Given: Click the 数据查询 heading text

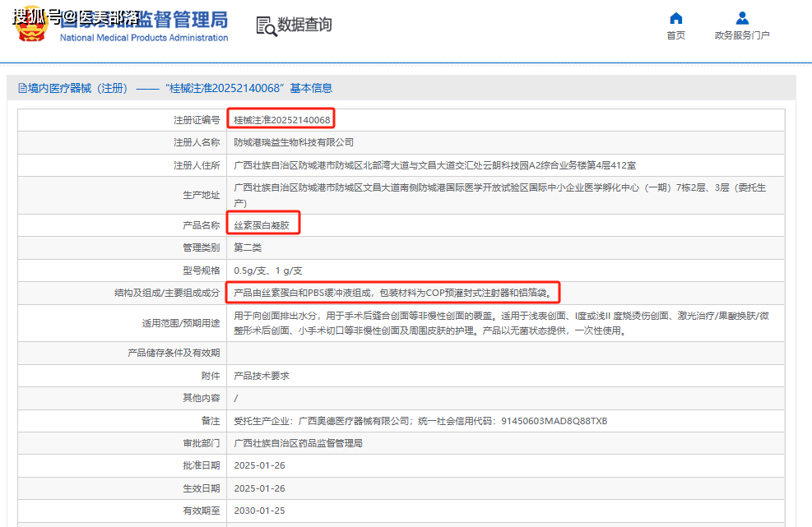Looking at the screenshot, I should pos(304,25).
